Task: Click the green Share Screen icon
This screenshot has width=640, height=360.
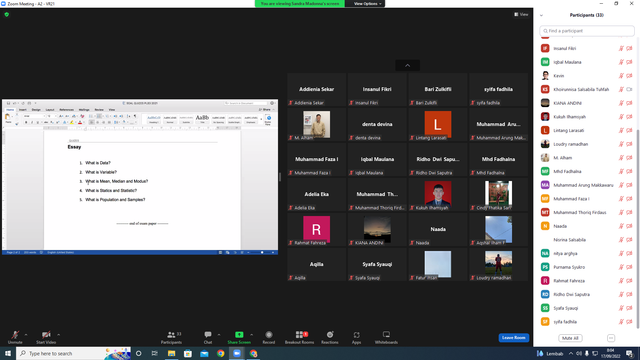Action: [x=239, y=335]
